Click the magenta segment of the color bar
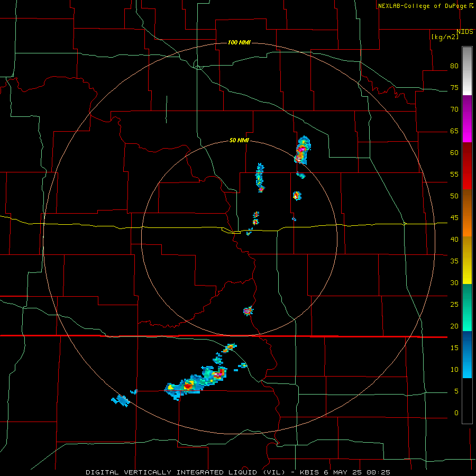This screenshot has height=476, width=476. tap(467, 119)
